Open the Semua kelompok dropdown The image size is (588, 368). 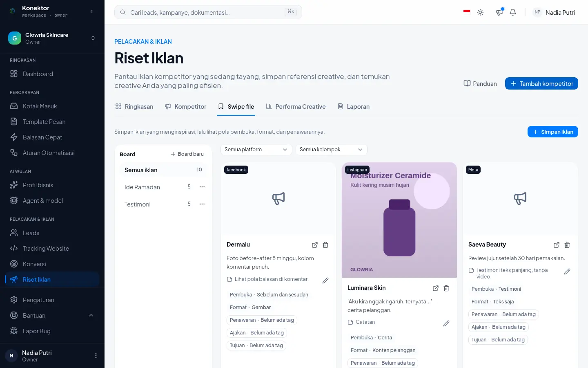pyautogui.click(x=332, y=150)
